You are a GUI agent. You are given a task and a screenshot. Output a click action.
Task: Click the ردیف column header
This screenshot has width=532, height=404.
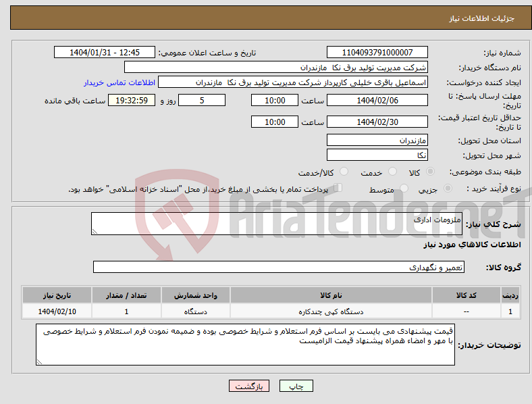(510, 295)
